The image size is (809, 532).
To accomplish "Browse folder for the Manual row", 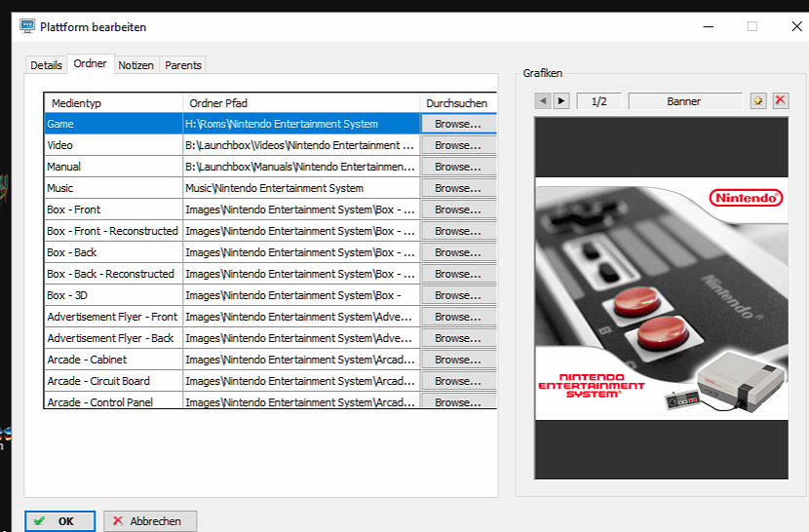I will (458, 167).
